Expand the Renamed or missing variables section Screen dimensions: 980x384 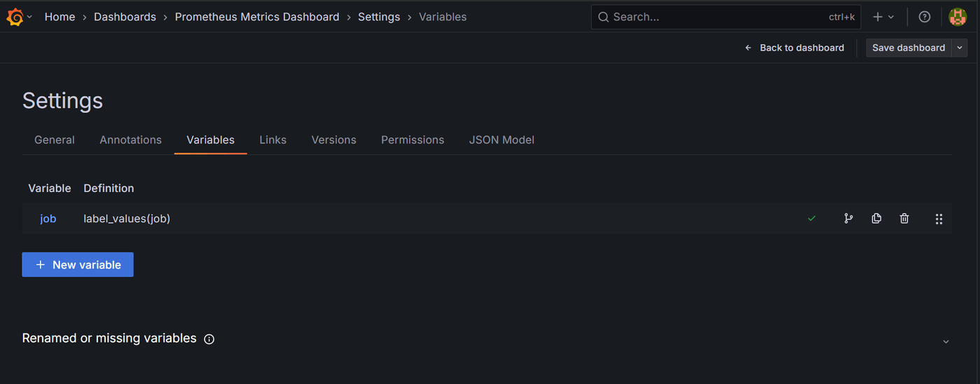pyautogui.click(x=946, y=341)
